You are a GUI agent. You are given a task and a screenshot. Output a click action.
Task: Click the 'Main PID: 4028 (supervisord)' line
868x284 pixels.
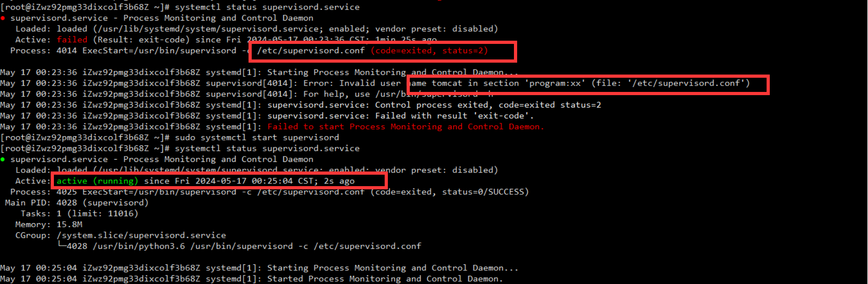tap(77, 203)
